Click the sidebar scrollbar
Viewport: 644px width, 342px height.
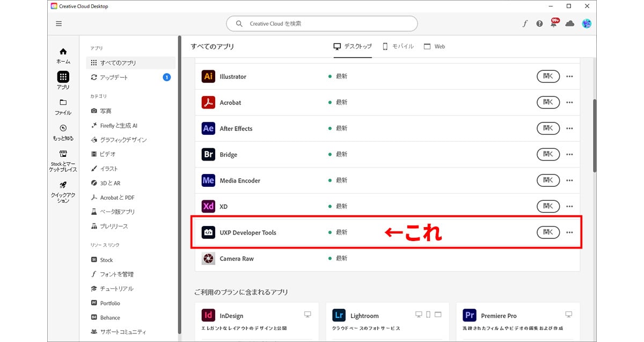[180, 185]
